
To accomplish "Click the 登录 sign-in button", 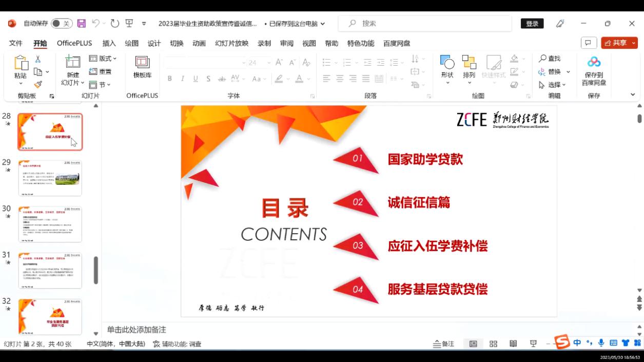I will pyautogui.click(x=532, y=24).
